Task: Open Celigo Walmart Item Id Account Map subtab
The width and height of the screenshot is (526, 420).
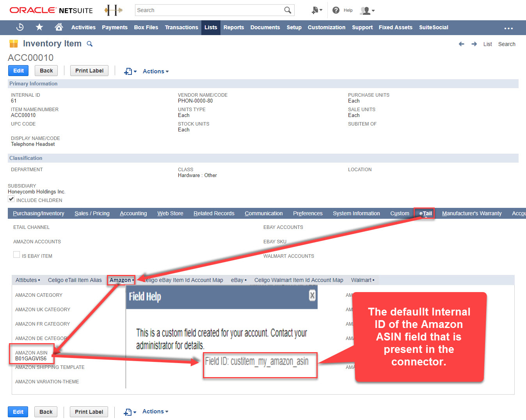Action: click(299, 280)
